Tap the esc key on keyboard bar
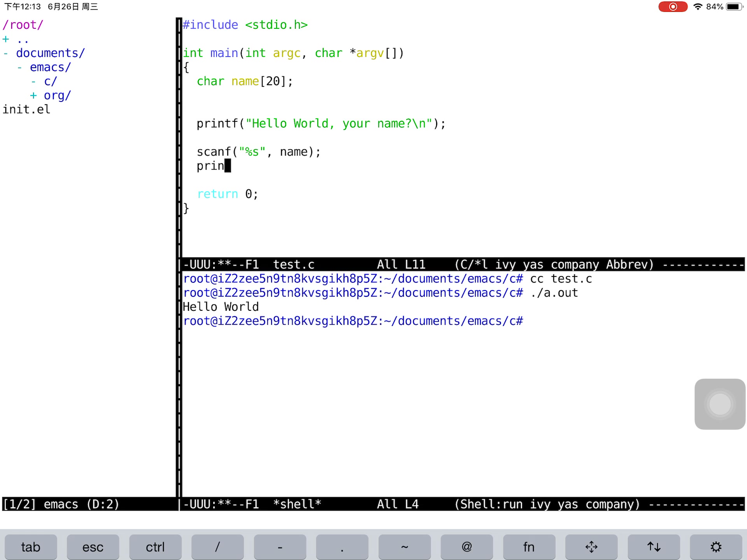 coord(93,547)
